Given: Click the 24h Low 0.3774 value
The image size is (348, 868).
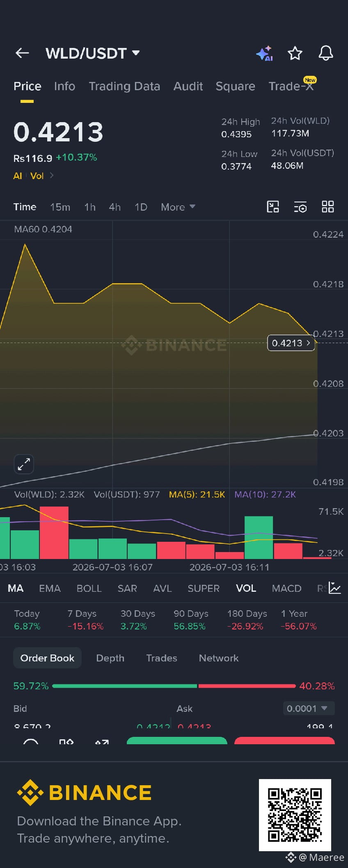Looking at the screenshot, I should 236,166.
